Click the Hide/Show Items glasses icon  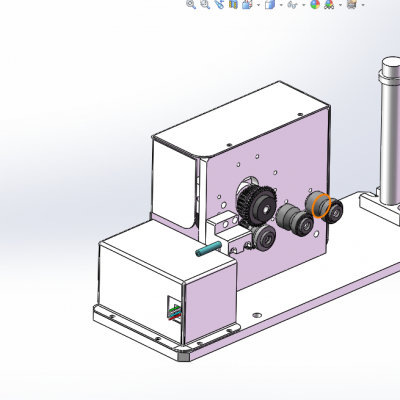[x=292, y=5]
